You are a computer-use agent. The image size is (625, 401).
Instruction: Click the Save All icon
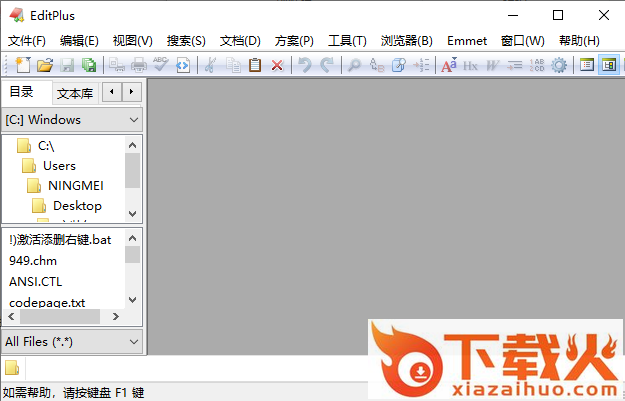(88, 65)
